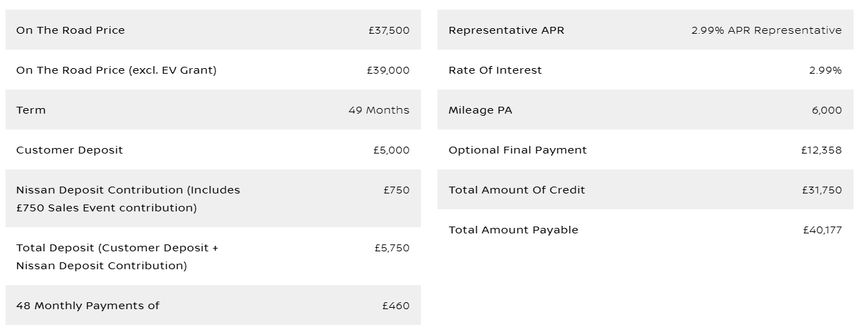Select the Term row label
Viewport: 868px width, 336px height.
pyautogui.click(x=31, y=110)
